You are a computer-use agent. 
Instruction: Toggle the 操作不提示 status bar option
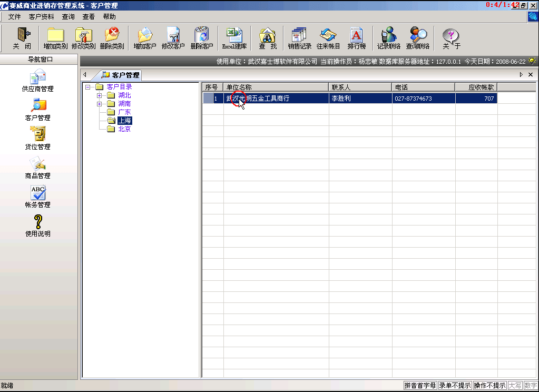489,386
